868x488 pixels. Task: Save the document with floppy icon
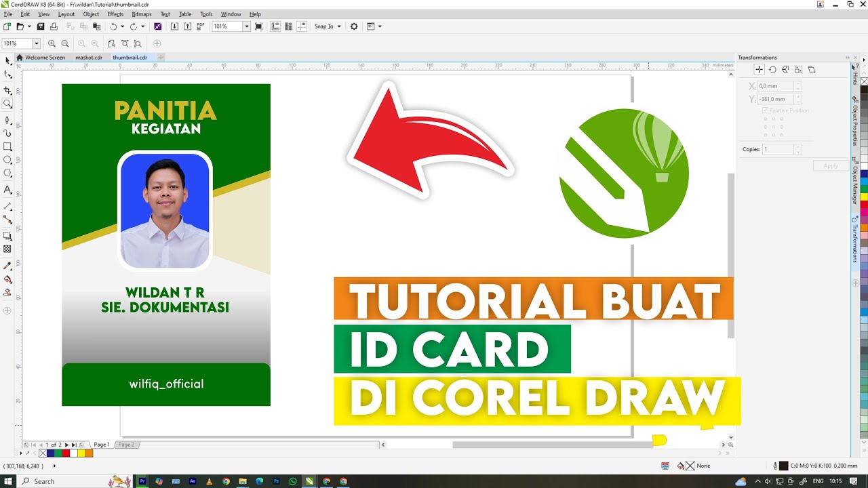pos(41,26)
